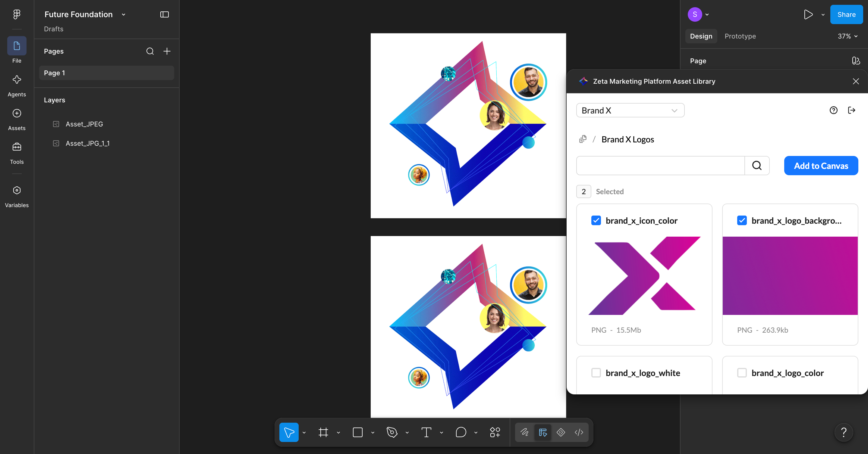Switch to the Prototype tab

(x=740, y=36)
